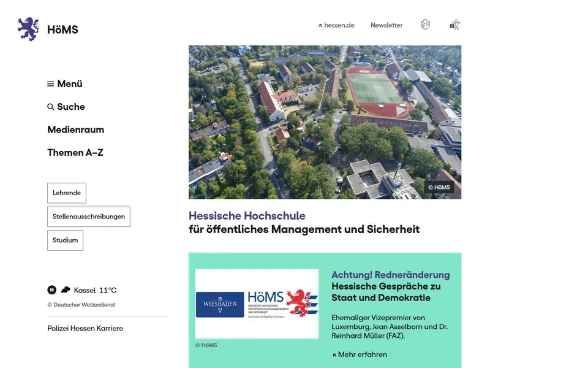Open the Menü hamburger menu
Image resolution: width=588 pixels, height=368 pixels.
(65, 84)
